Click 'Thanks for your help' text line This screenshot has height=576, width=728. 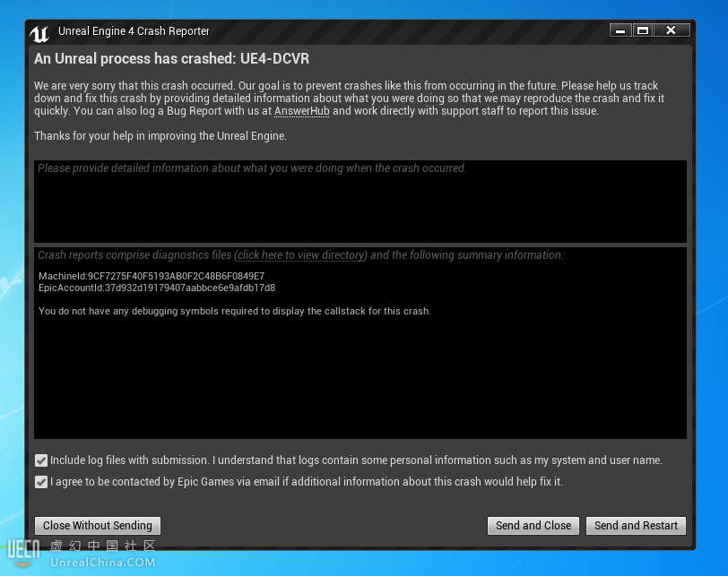pyautogui.click(x=160, y=136)
